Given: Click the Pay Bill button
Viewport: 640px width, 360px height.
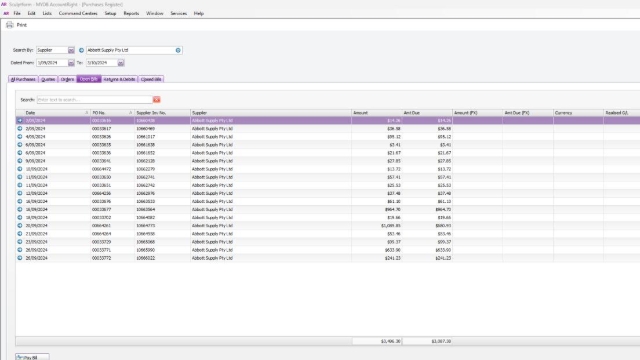Looking at the screenshot, I should [32, 357].
